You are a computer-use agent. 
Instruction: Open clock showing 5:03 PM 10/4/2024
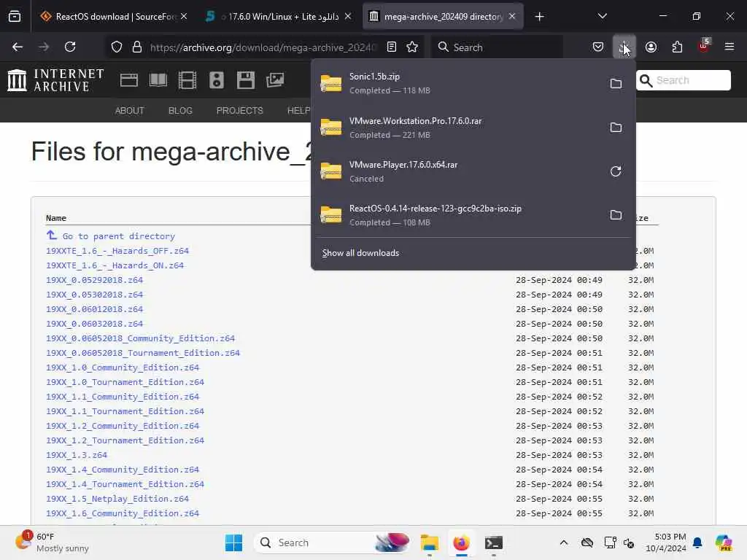[666, 542]
